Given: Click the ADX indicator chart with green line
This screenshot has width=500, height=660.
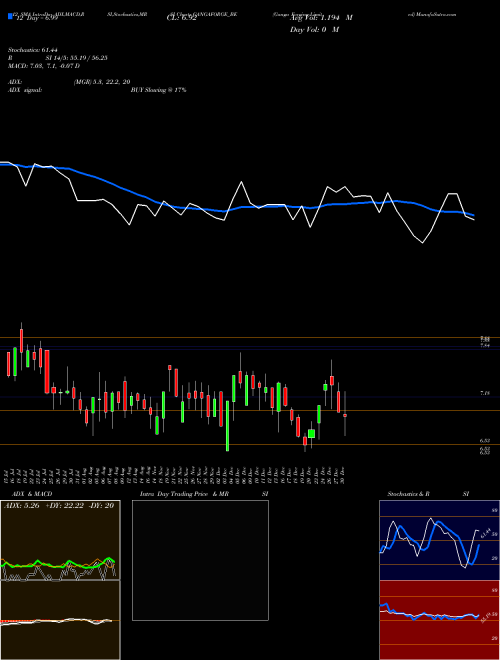Looking at the screenshot, I should click(60, 540).
